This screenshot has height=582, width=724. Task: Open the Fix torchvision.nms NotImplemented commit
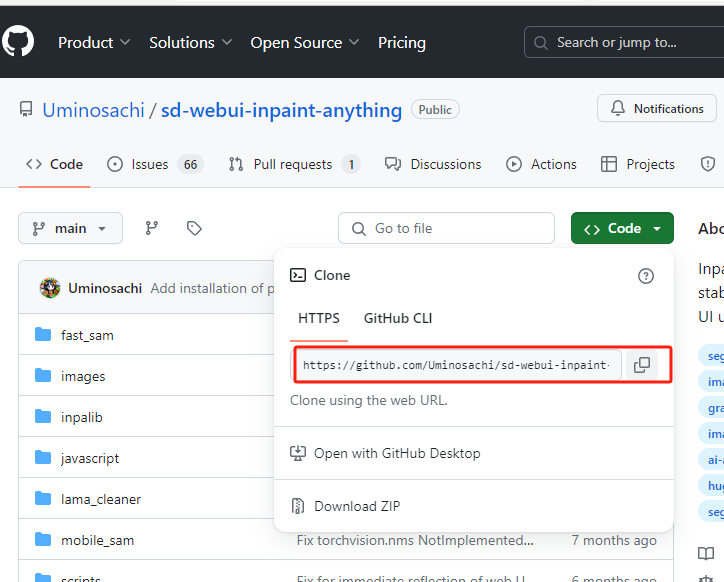tap(415, 540)
